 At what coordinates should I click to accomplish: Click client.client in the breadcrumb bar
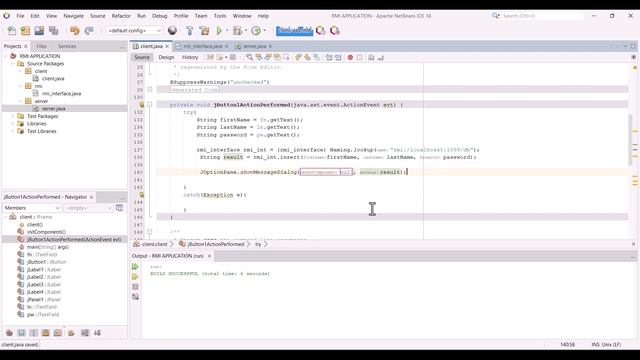click(154, 244)
